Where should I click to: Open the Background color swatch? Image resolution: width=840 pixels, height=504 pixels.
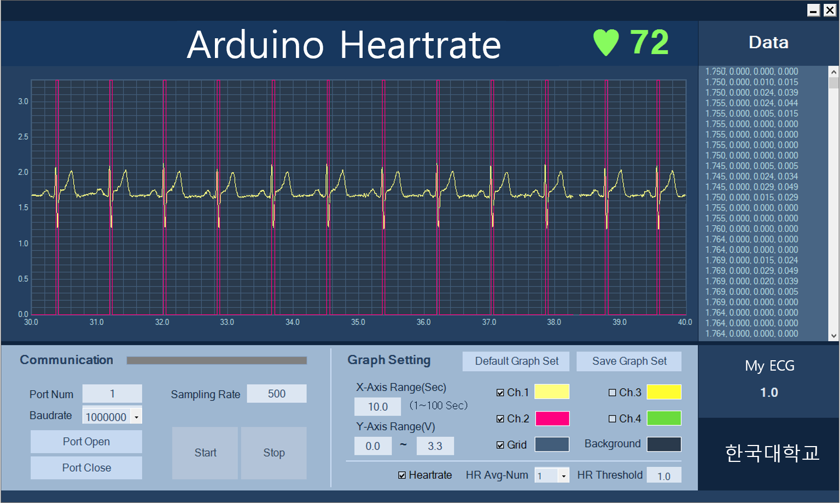[663, 444]
